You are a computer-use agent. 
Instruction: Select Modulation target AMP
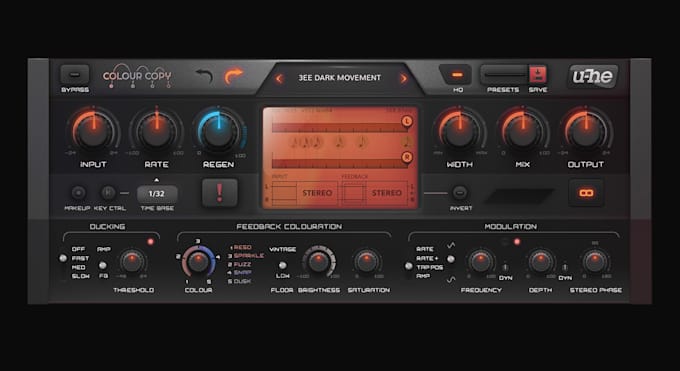tap(423, 276)
